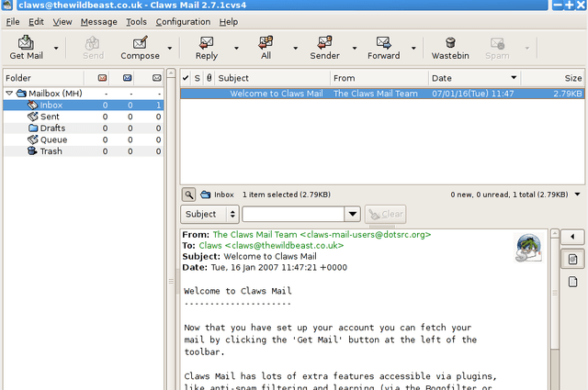
Task: Open the Tools menu
Action: 136,22
